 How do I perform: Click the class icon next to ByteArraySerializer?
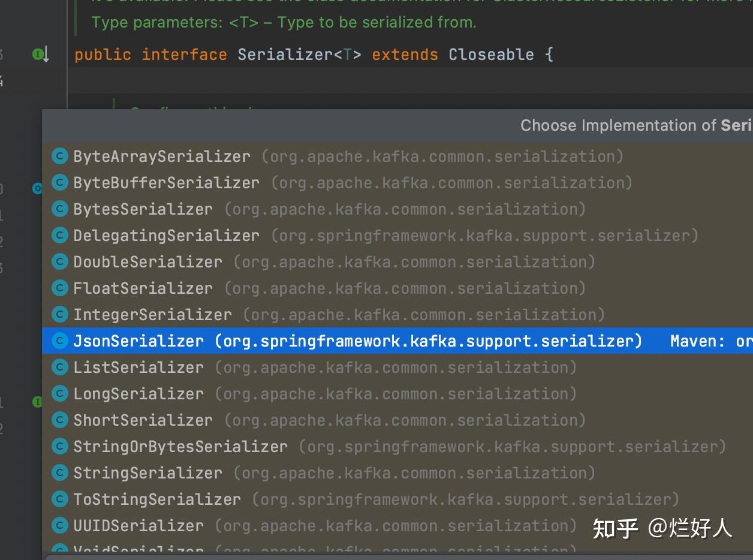pyautogui.click(x=59, y=156)
